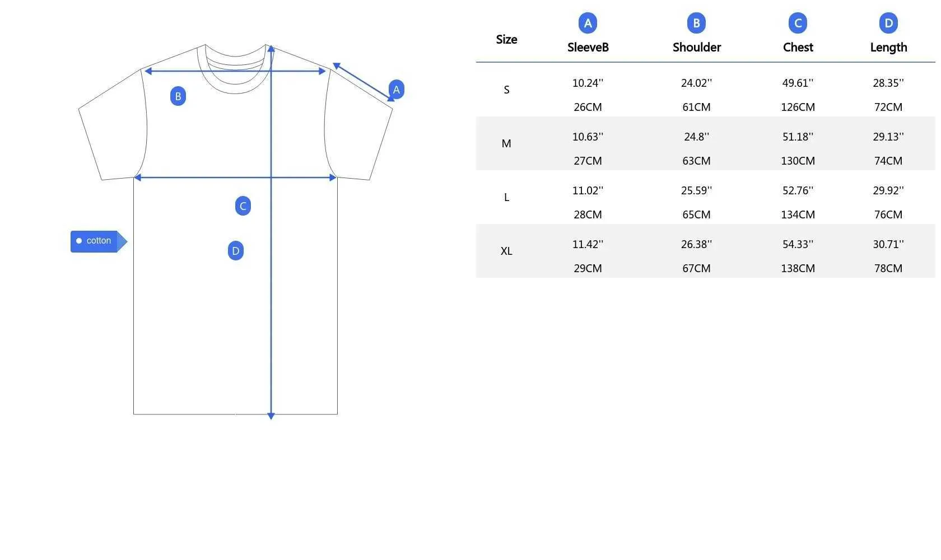Click the 24.8'' shoulder value for M

[696, 137]
